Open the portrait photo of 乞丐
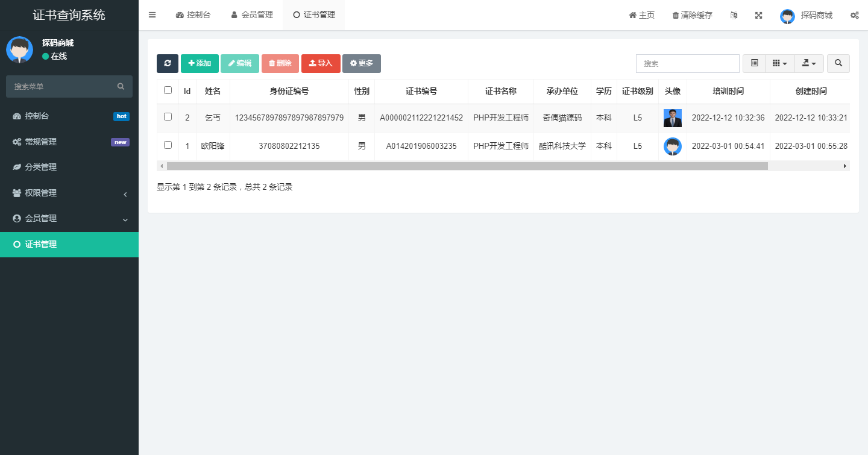This screenshot has height=455, width=868. (x=673, y=118)
